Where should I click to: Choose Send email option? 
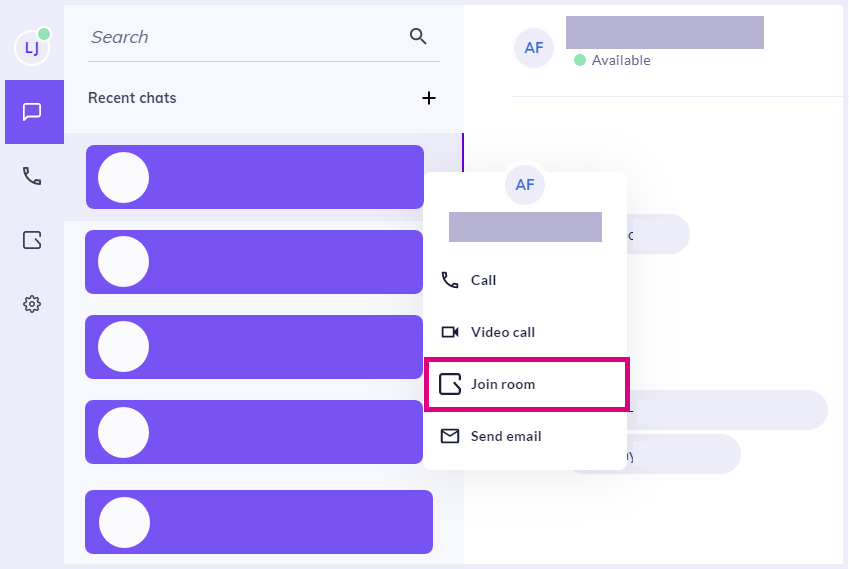point(525,436)
